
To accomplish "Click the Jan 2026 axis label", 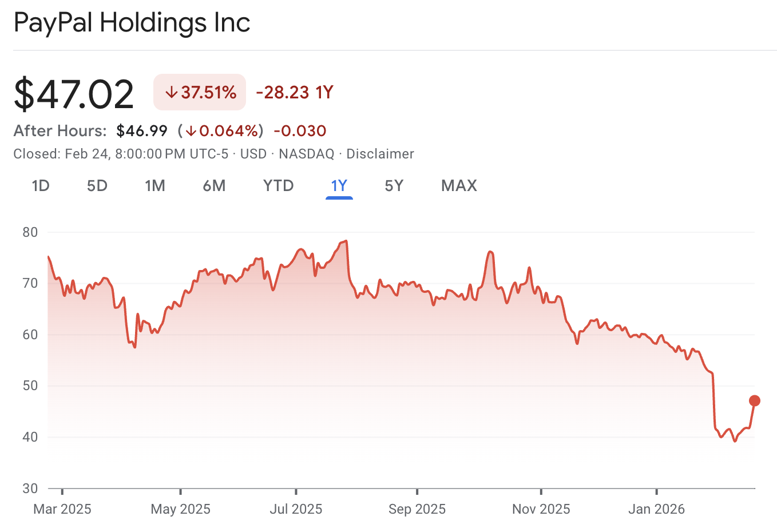I will 656,509.
